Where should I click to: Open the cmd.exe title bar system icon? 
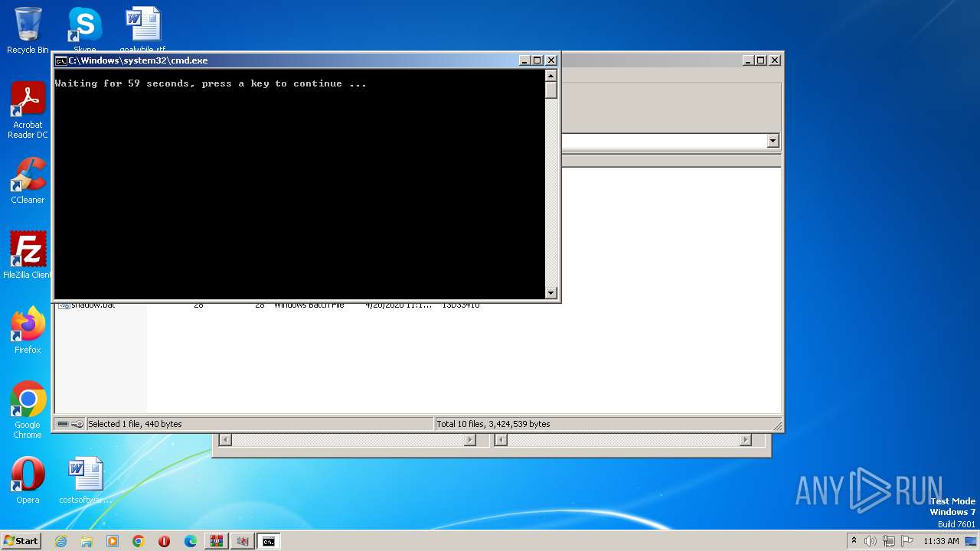(60, 60)
